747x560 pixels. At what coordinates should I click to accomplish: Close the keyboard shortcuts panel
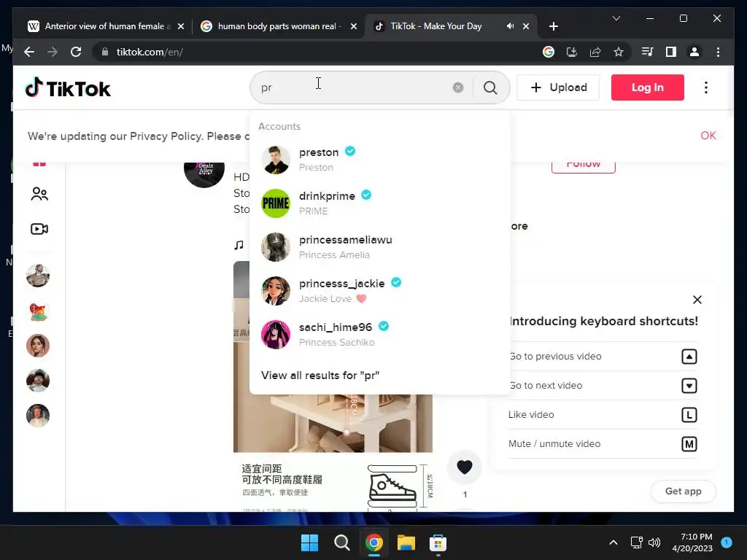pos(697,300)
